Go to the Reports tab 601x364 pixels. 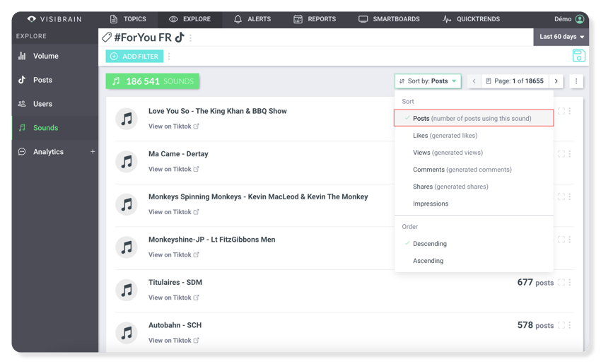315,19
